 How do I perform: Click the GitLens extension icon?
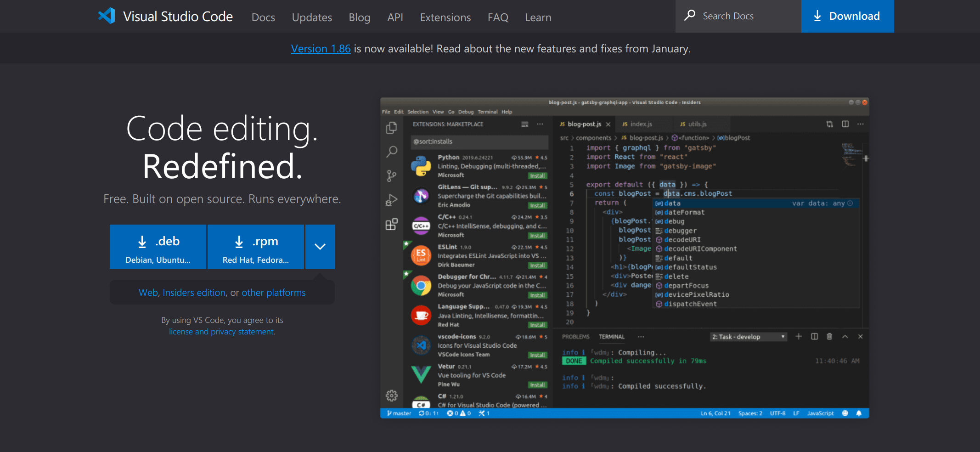(421, 196)
